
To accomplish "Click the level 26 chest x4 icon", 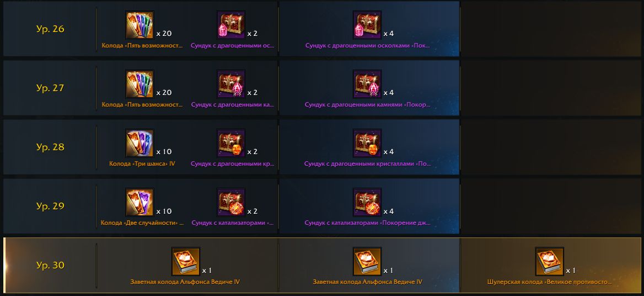I will click(367, 25).
